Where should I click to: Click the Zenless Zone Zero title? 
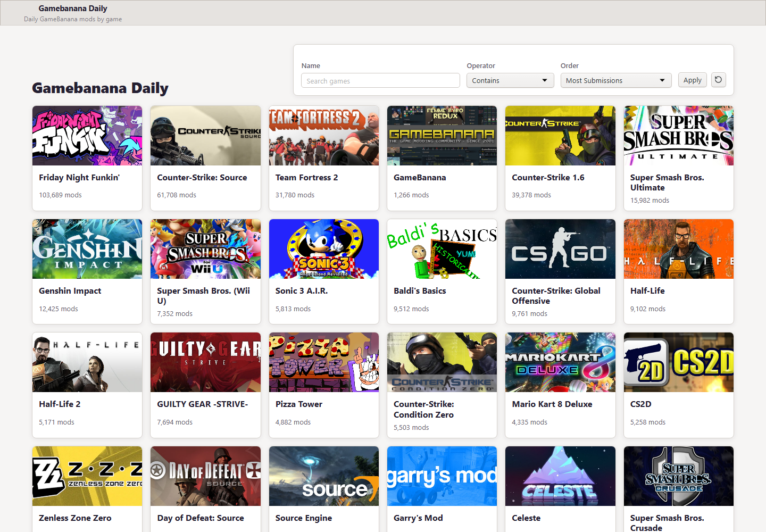tap(75, 518)
